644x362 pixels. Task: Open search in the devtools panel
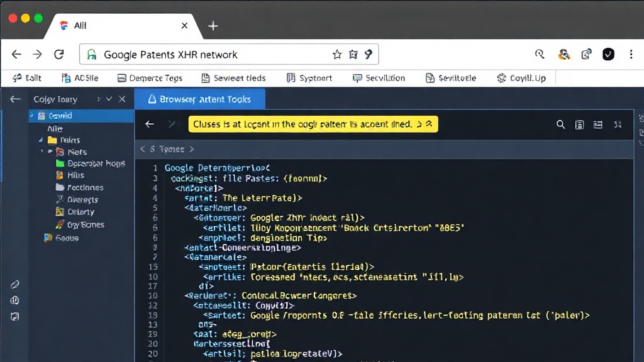click(x=560, y=124)
